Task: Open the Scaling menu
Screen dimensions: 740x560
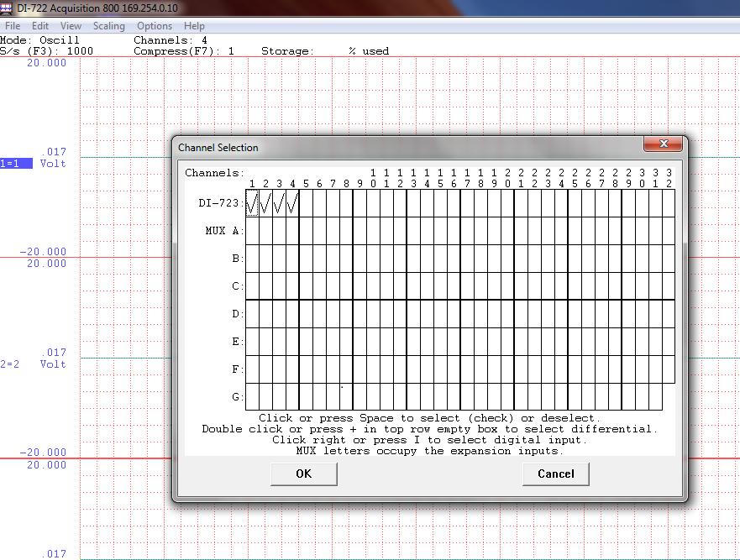Action: [109, 26]
